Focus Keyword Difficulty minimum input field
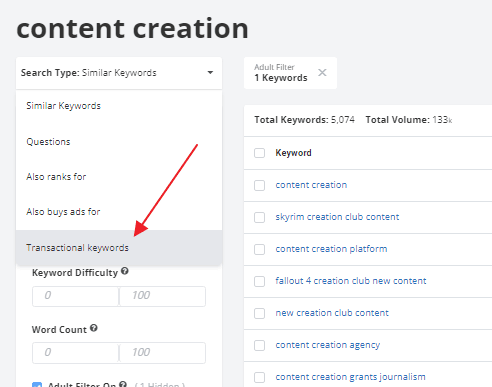Viewport: 492px width, 387px height. click(x=75, y=296)
